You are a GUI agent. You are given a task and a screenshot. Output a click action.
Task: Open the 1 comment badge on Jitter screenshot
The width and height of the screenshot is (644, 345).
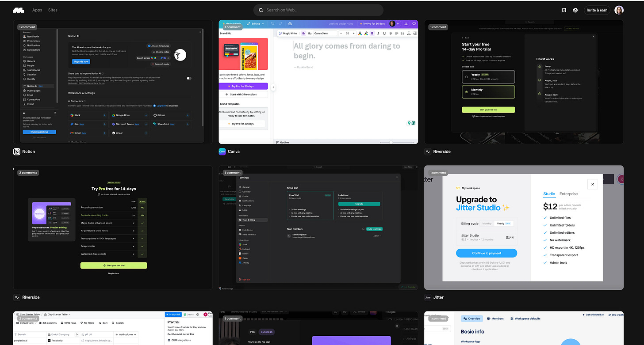[x=438, y=173]
